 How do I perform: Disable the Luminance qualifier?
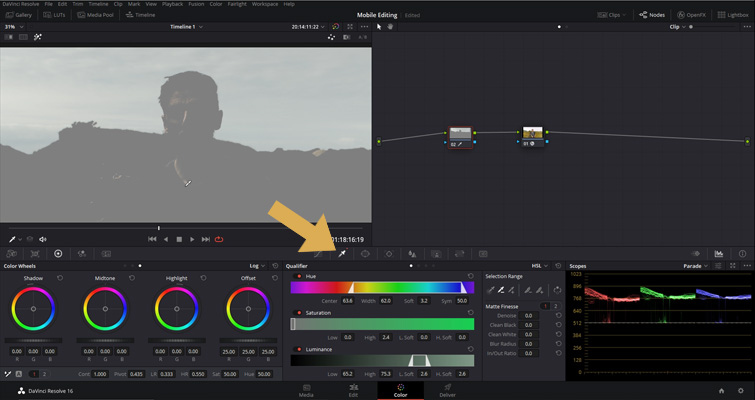tap(299, 349)
